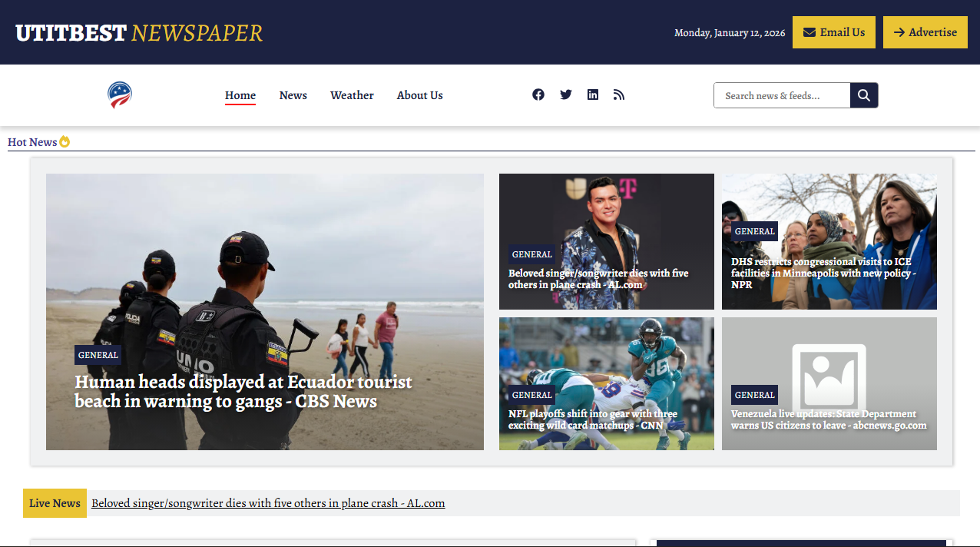Open the RSS feed icon
The width and height of the screenshot is (980, 547).
[619, 94]
